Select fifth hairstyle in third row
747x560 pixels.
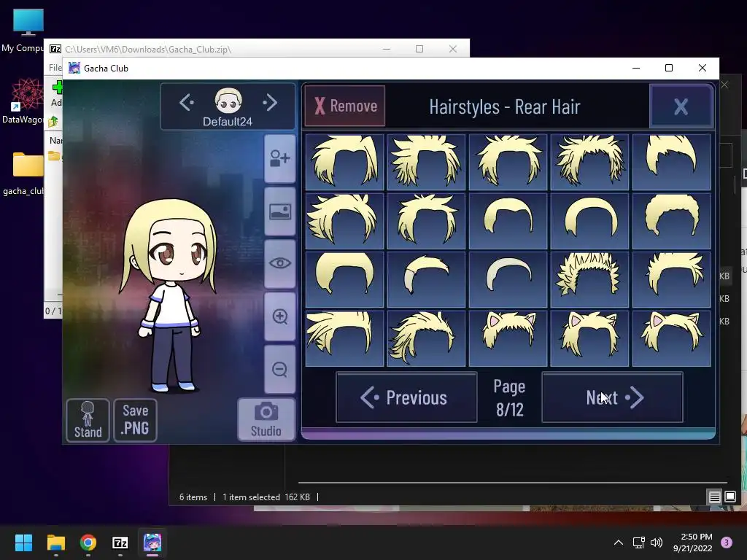tap(671, 279)
